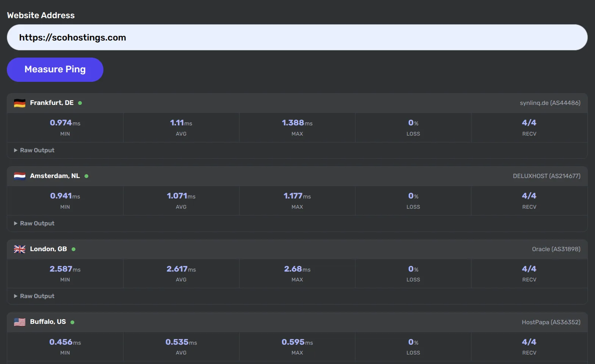This screenshot has width=595, height=364.
Task: Click Frankfurt maximum ping value 1.388 ms
Action: (297, 123)
